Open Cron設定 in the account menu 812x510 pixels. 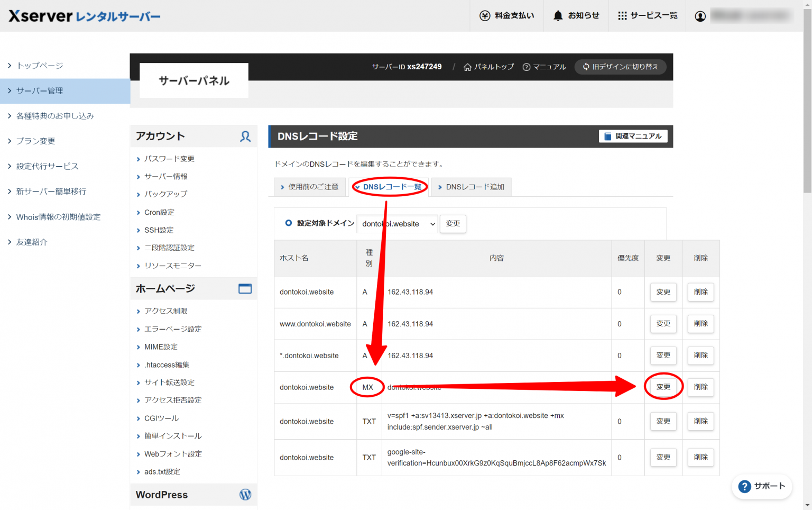click(x=159, y=212)
